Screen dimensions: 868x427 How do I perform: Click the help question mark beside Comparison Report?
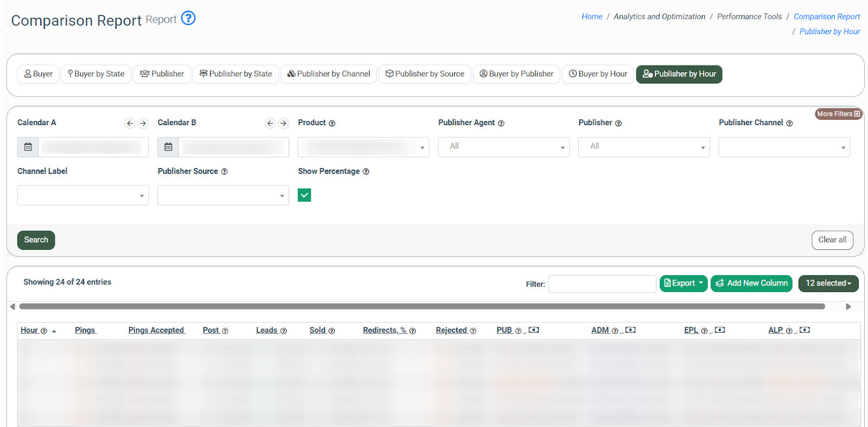188,18
